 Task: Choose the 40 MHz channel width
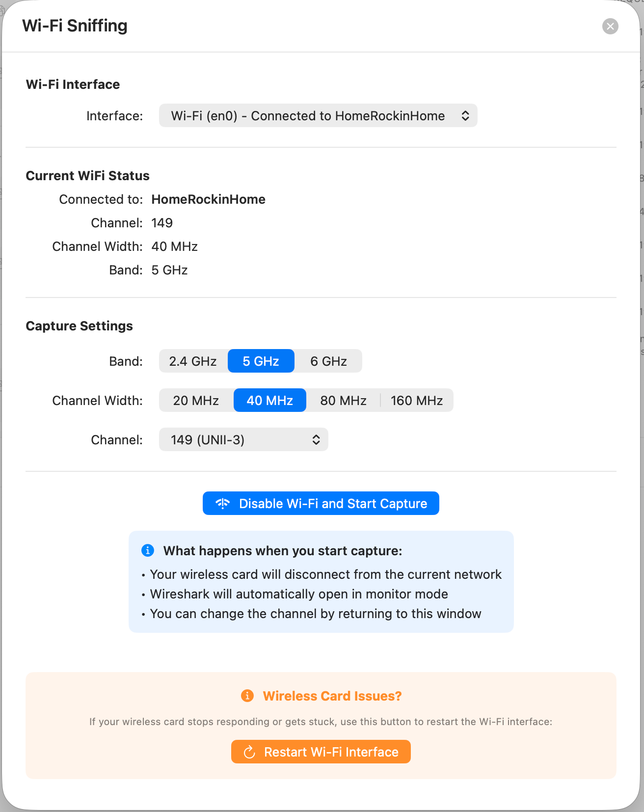[269, 401]
